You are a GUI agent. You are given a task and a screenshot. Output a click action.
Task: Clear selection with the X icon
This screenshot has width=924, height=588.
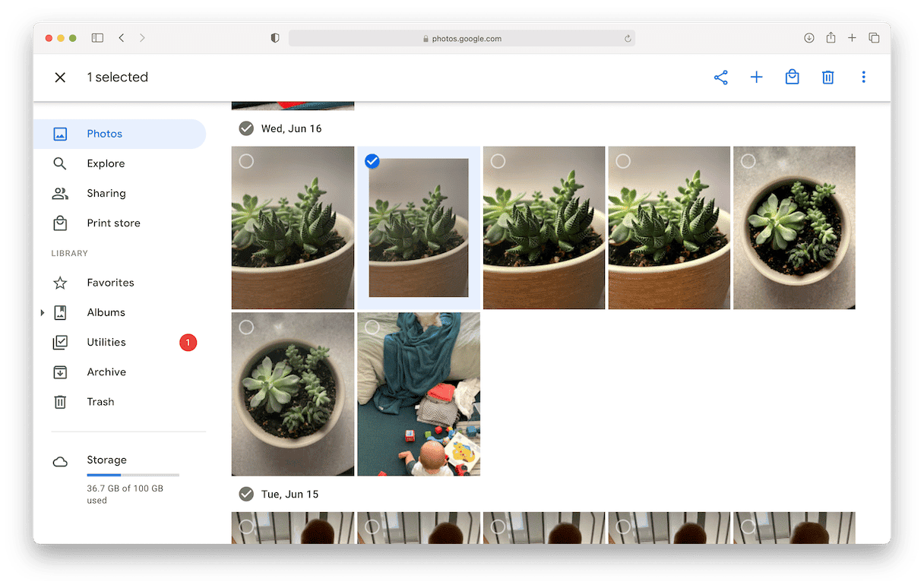[x=60, y=77]
